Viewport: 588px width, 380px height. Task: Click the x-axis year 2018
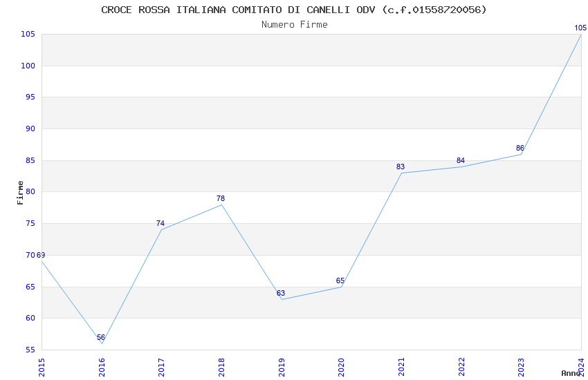(x=221, y=368)
